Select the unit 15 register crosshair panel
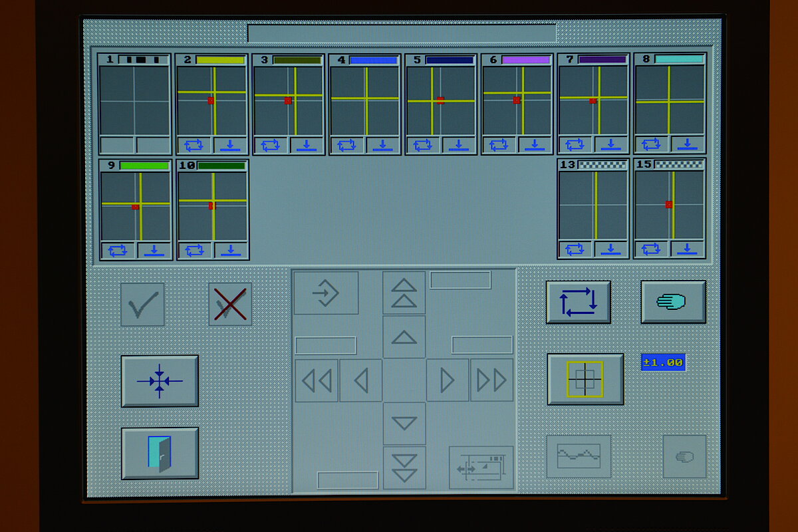The width and height of the screenshot is (798, 532). tap(670, 205)
